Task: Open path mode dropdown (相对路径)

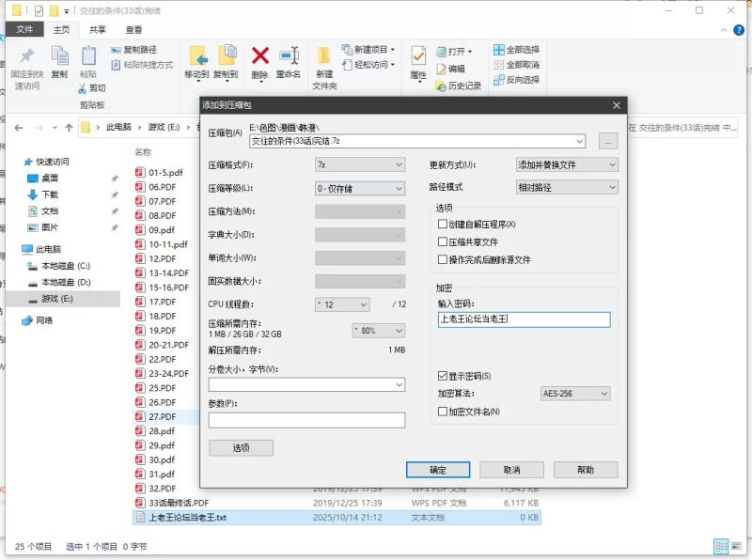Action: [x=567, y=187]
